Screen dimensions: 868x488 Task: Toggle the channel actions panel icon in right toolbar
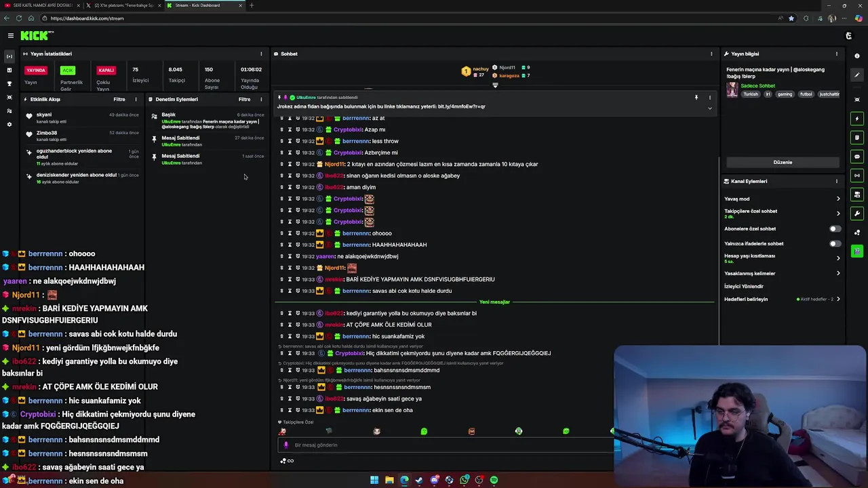tap(857, 195)
